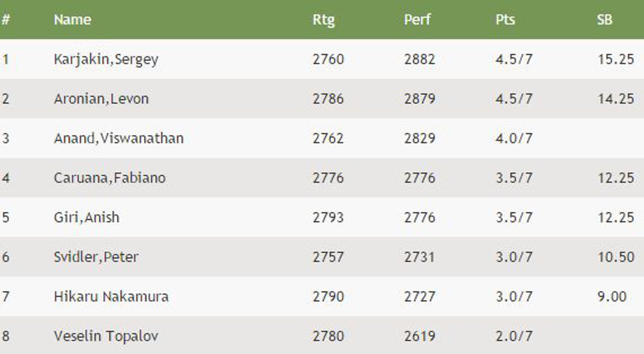Open Hikaru Nakamura entry
The height and width of the screenshot is (354, 644).
pos(111,296)
